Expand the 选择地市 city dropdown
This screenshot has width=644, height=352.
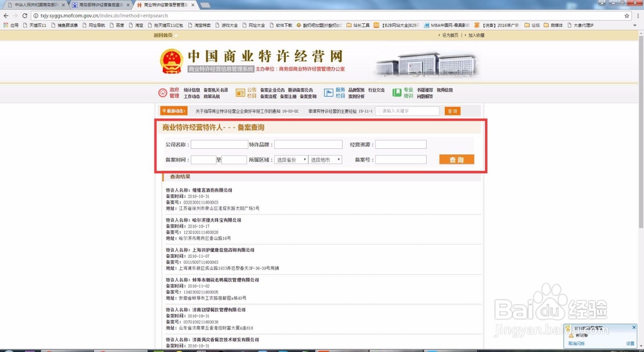click(x=325, y=159)
